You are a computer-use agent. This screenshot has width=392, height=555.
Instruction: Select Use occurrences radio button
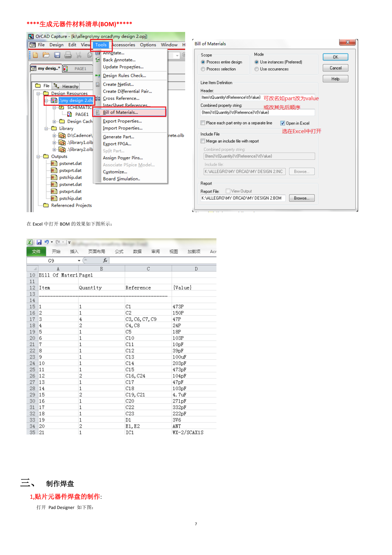(257, 69)
